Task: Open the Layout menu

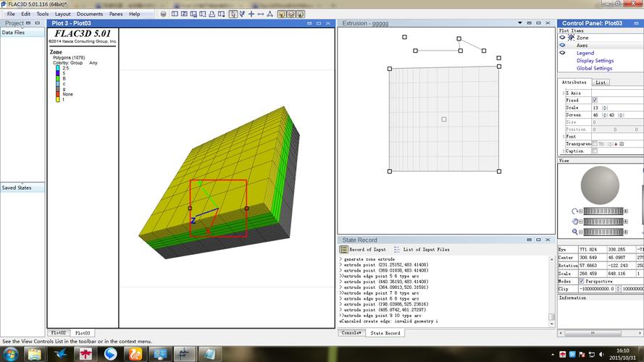Action: (63, 14)
